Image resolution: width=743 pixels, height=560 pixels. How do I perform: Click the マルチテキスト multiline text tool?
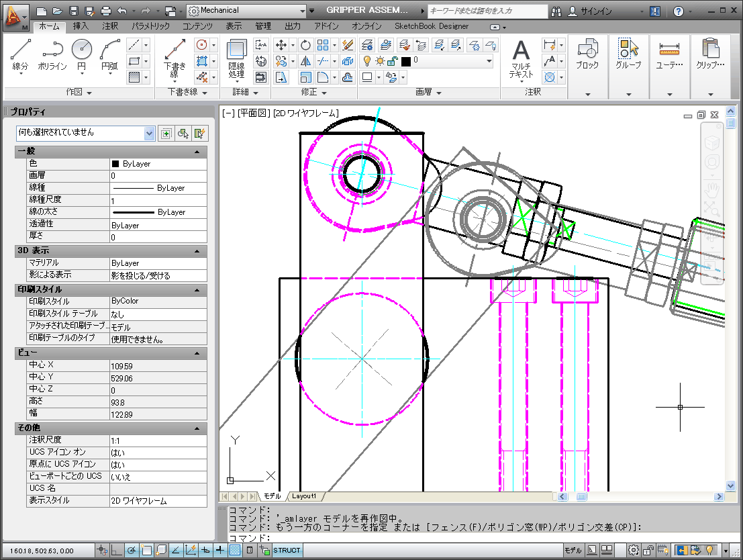point(522,59)
